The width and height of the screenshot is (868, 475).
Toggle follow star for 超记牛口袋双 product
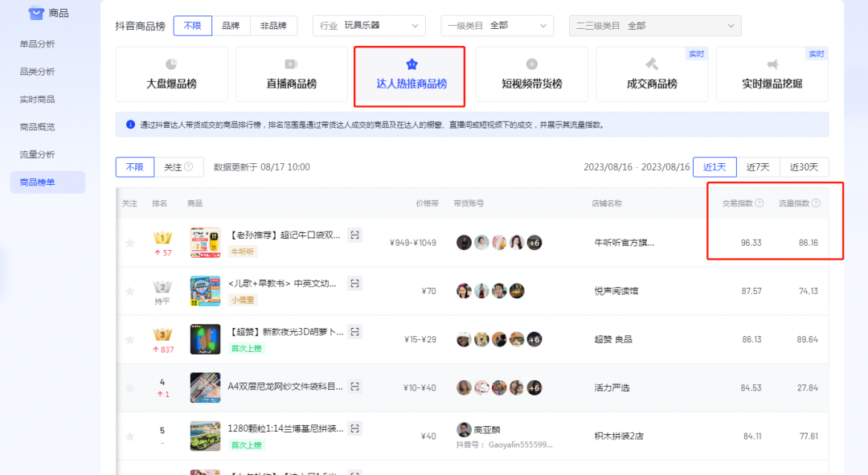pyautogui.click(x=130, y=243)
